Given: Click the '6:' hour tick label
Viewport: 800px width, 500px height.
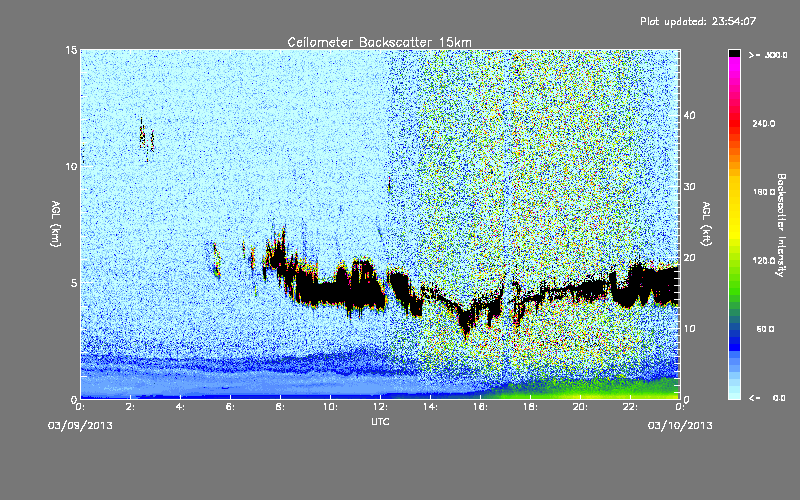Looking at the screenshot, I should tap(230, 407).
